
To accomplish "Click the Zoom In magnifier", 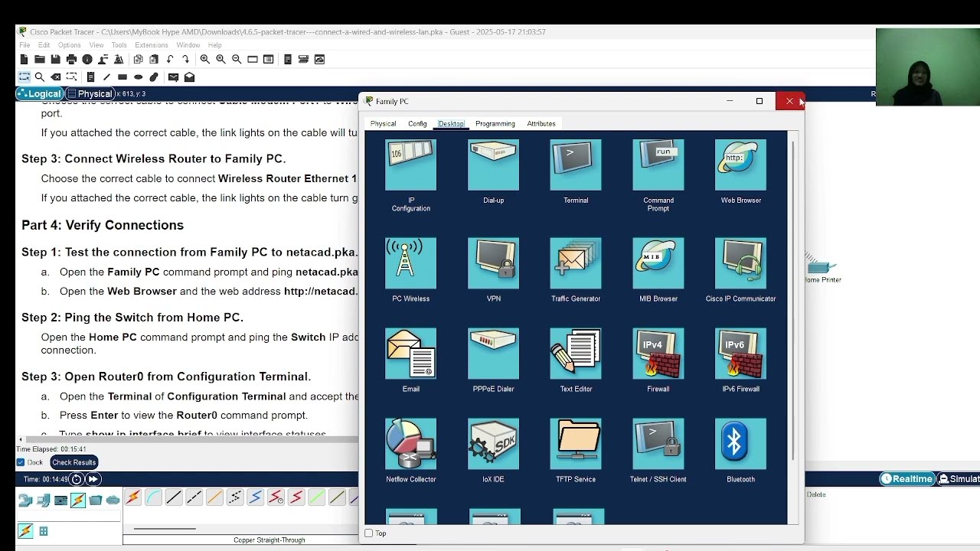I will pos(205,59).
